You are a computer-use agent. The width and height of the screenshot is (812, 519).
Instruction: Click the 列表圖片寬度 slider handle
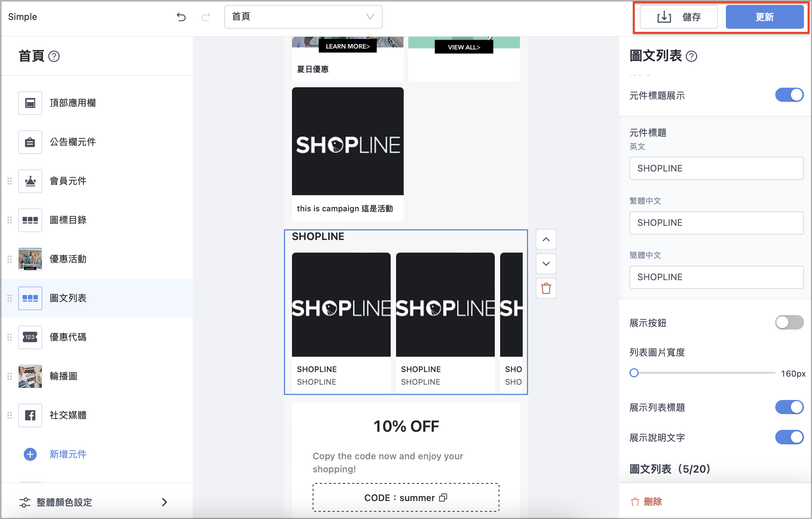[x=634, y=373]
